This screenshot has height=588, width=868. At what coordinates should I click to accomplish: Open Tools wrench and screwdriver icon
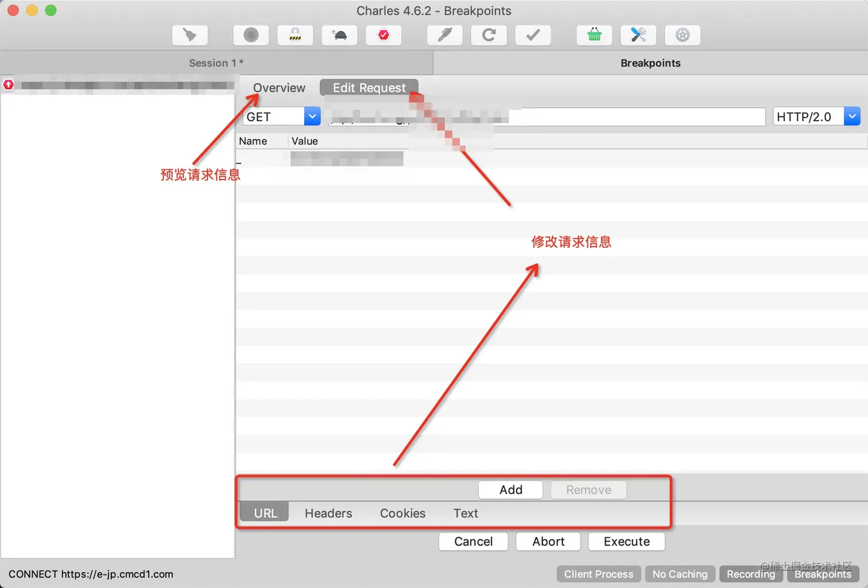click(x=638, y=35)
